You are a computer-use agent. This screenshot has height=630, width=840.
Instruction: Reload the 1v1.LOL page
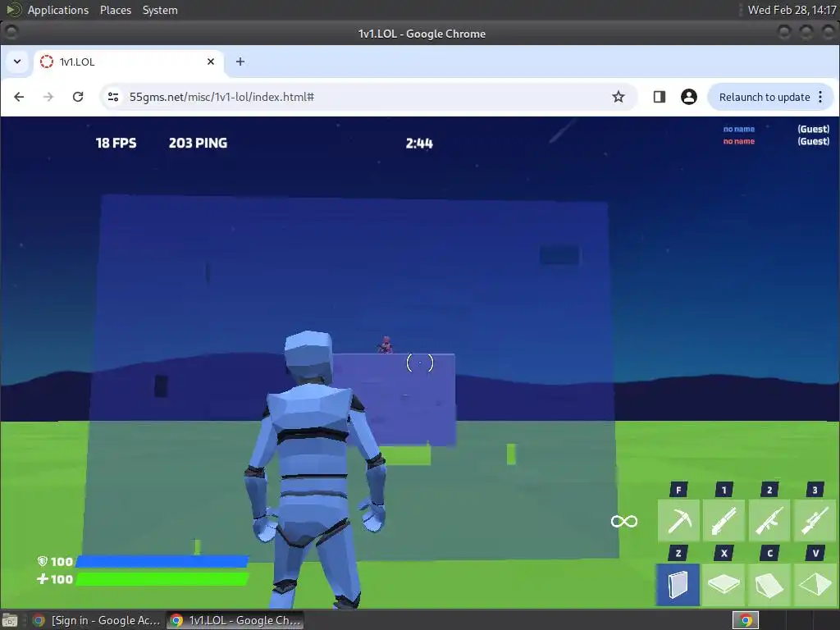78,97
